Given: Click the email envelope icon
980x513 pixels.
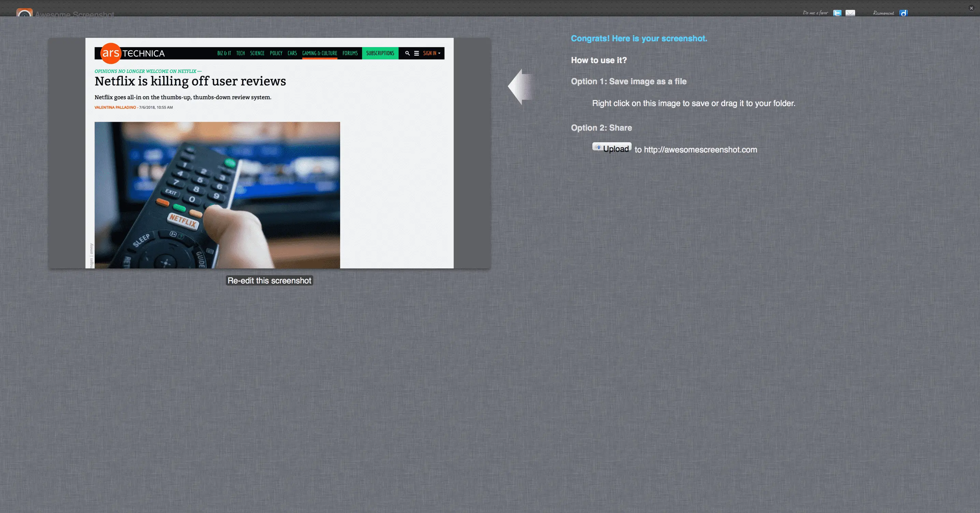Looking at the screenshot, I should (850, 13).
